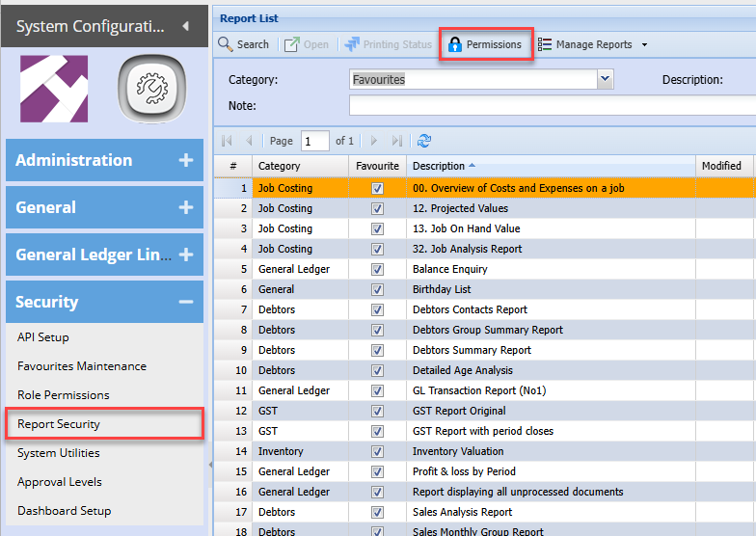Click the Manage Reports list icon
Screen dimensions: 756x536
point(545,44)
